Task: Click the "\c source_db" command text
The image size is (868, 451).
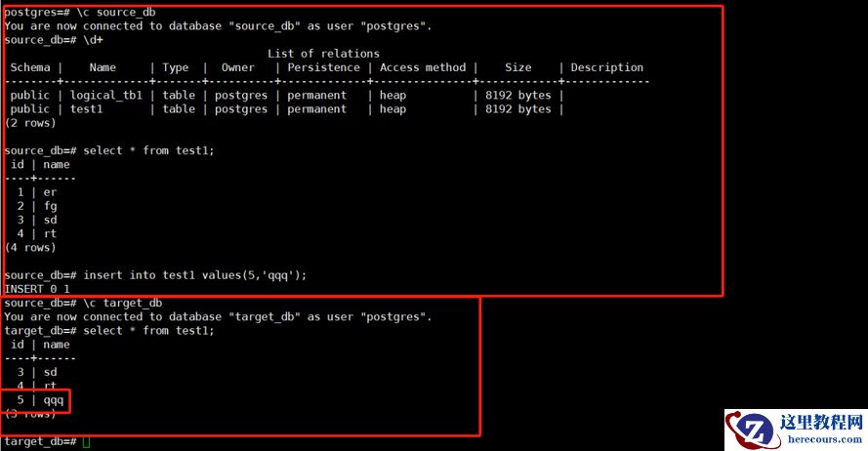Action: tap(116, 12)
